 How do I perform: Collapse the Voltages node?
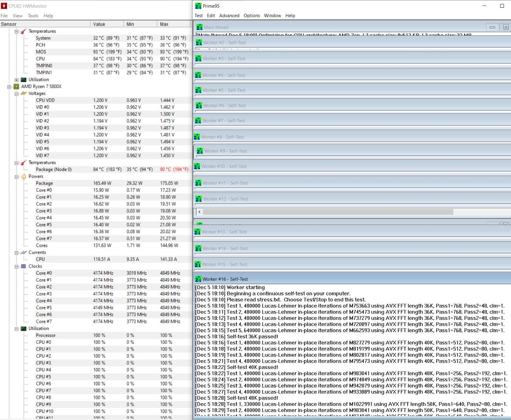point(16,94)
